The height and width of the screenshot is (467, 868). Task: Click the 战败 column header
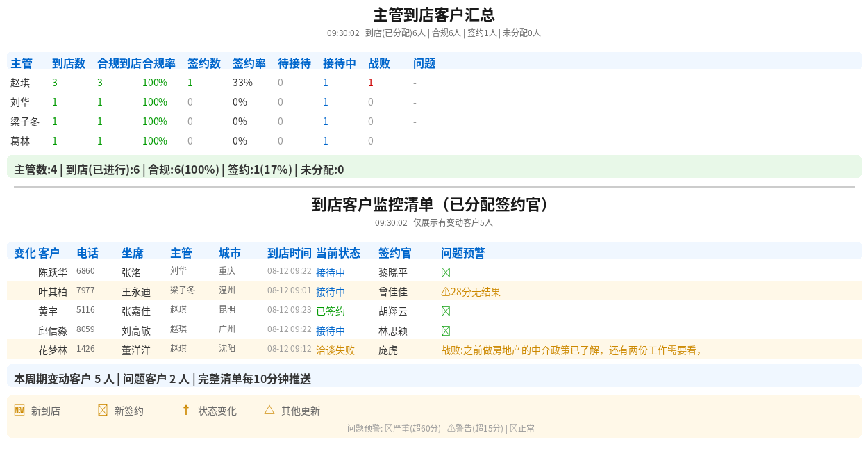point(379,63)
